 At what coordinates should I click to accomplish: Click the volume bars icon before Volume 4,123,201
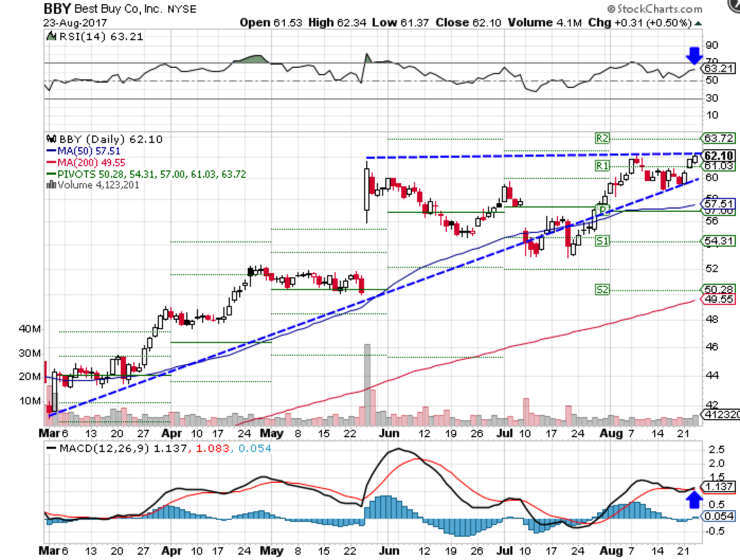(x=51, y=185)
